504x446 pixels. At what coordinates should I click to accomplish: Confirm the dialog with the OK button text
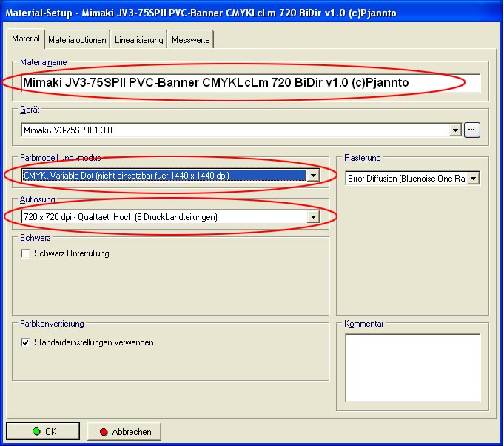[50, 431]
